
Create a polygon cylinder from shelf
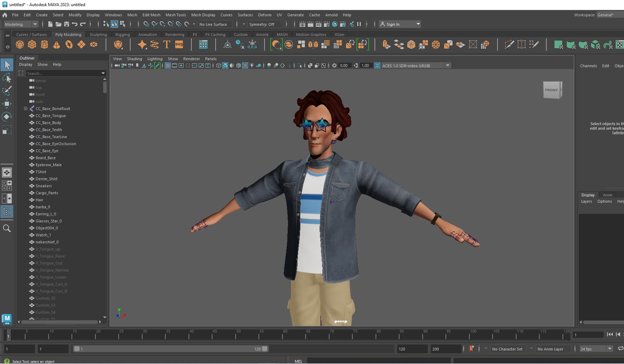(x=44, y=44)
